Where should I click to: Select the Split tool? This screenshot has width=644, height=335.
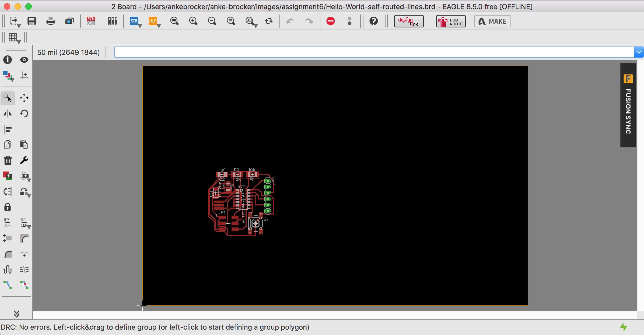pyautogui.click(x=8, y=254)
